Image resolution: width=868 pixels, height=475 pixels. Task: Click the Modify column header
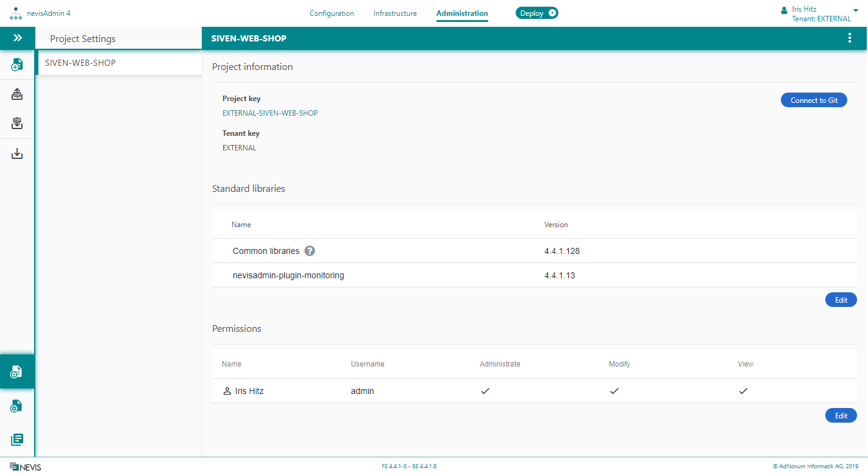[x=619, y=364]
